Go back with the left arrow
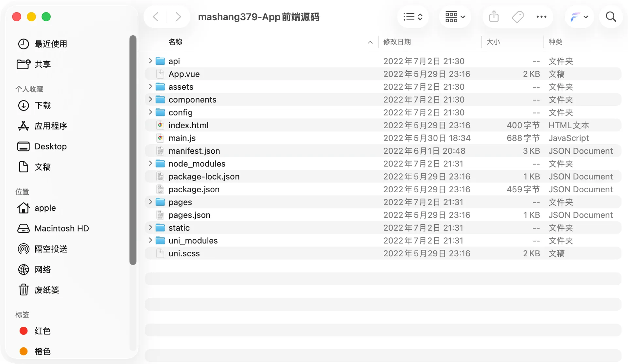This screenshot has height=364, width=628. 156,17
